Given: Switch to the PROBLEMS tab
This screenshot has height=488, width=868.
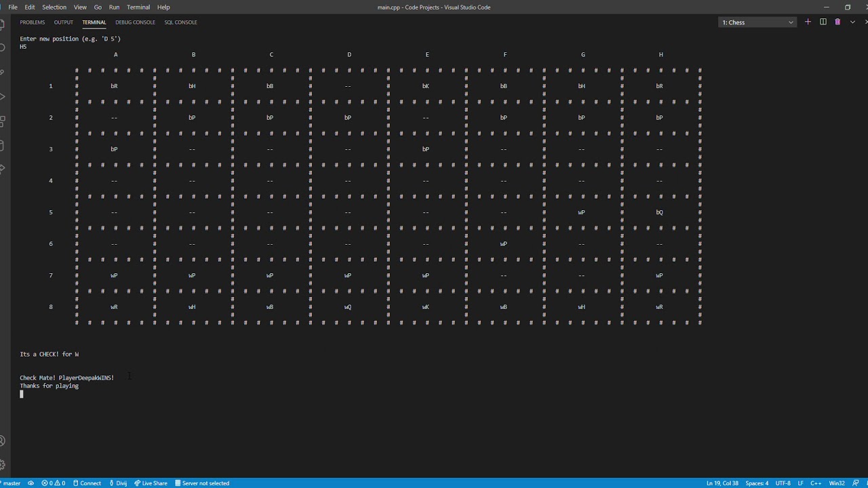Looking at the screenshot, I should click(33, 22).
